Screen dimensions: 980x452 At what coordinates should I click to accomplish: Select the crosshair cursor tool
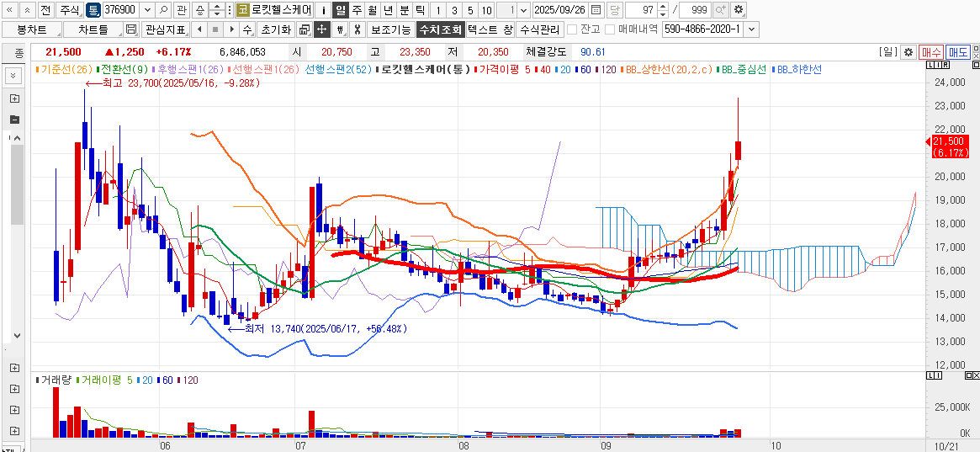coord(321,29)
